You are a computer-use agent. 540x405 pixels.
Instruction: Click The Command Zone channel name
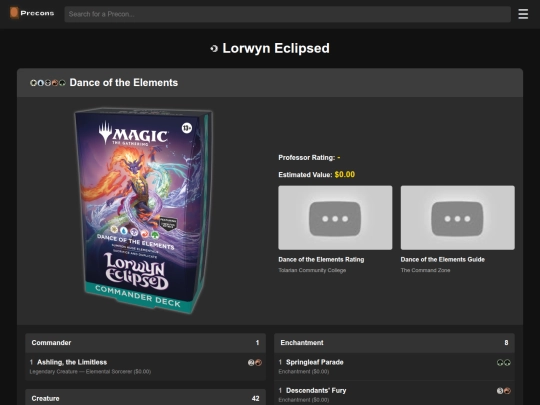pyautogui.click(x=425, y=270)
